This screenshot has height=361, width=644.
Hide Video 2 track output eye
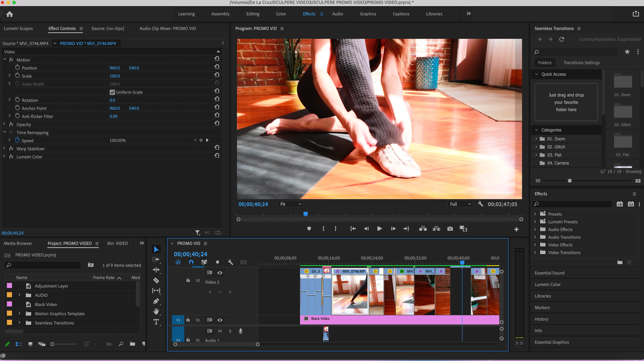click(220, 273)
